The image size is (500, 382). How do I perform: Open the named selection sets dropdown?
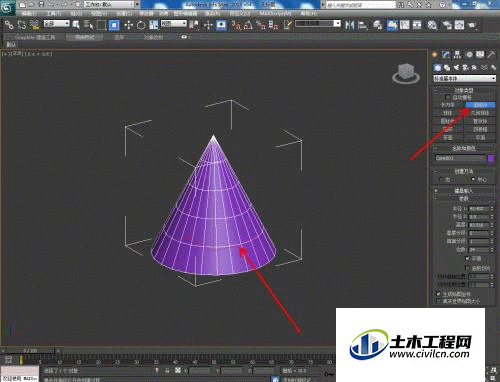point(318,23)
